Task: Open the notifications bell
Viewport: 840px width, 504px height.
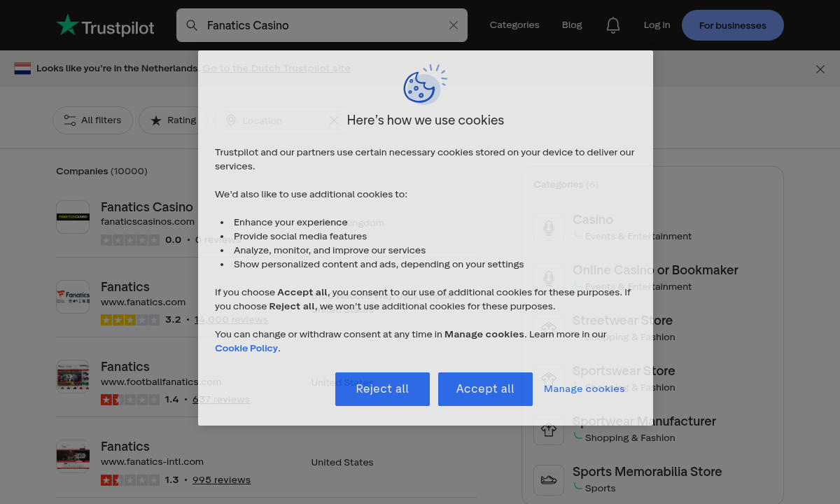Action: pyautogui.click(x=613, y=25)
